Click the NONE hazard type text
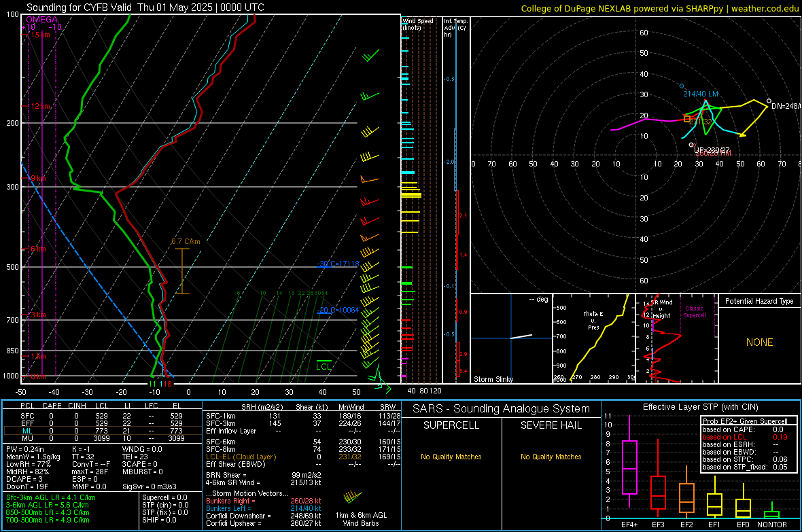This screenshot has width=802, height=532. [x=760, y=342]
